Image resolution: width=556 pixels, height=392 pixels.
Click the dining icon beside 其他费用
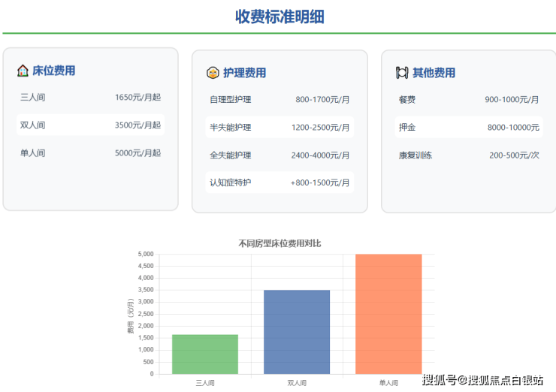[402, 73]
